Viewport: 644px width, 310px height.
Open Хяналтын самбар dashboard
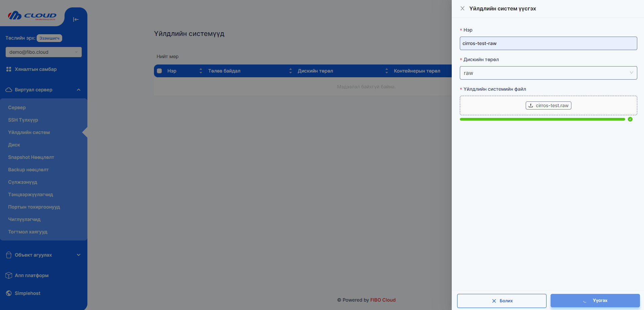36,69
